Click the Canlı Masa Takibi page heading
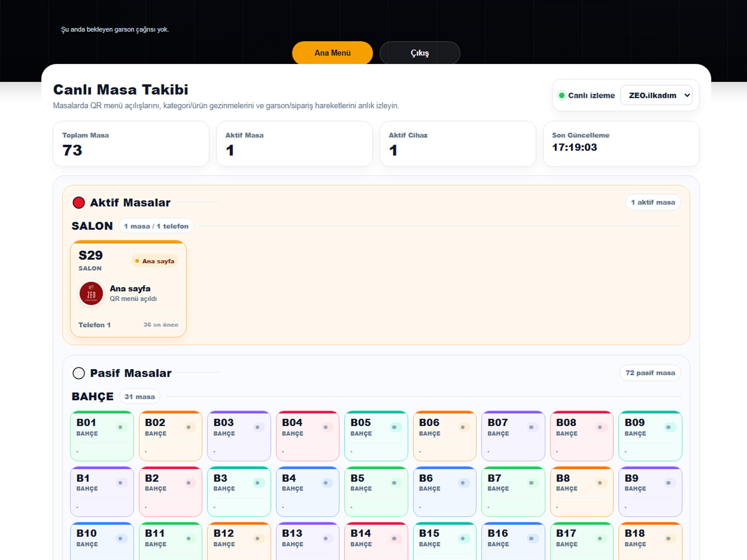 (120, 90)
